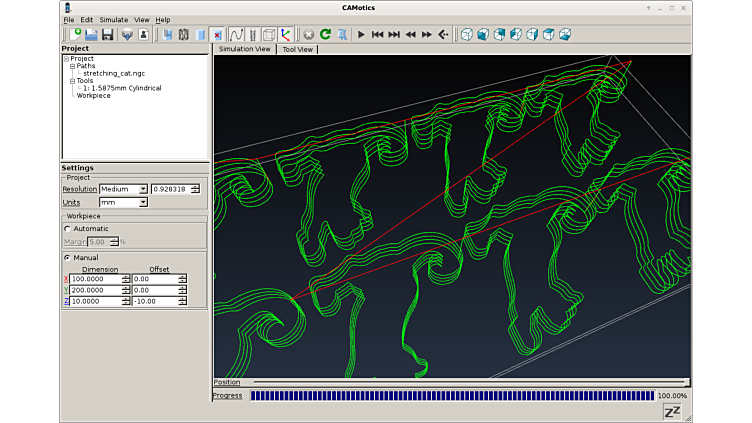Switch to the Tool View tab
Screen dimensions: 752x423
pyautogui.click(x=298, y=49)
